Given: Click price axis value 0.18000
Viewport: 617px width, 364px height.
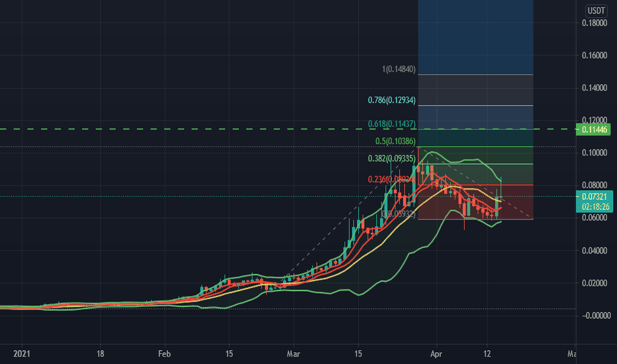Looking at the screenshot, I should point(594,23).
